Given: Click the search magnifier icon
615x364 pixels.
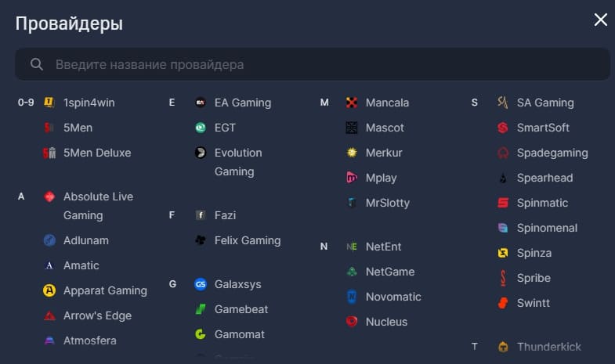Looking at the screenshot, I should pos(37,64).
